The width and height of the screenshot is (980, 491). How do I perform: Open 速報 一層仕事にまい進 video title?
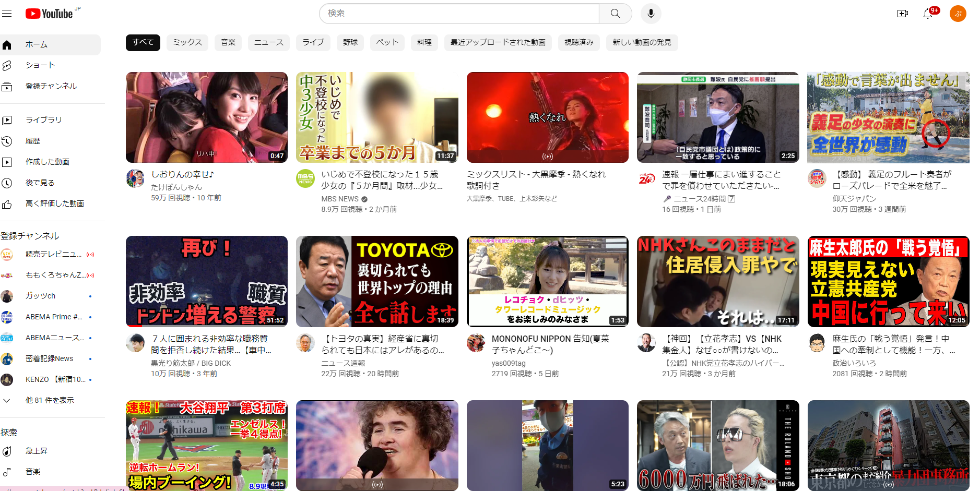[x=721, y=180]
